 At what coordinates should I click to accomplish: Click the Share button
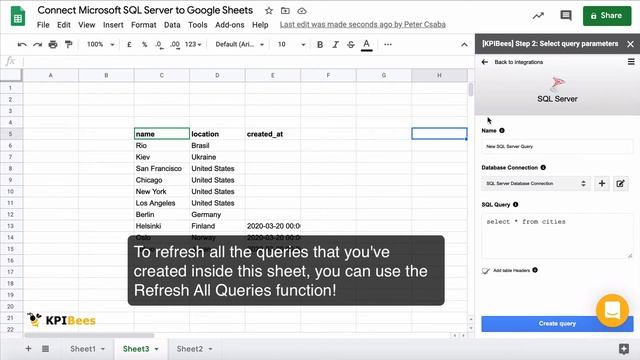pos(607,16)
